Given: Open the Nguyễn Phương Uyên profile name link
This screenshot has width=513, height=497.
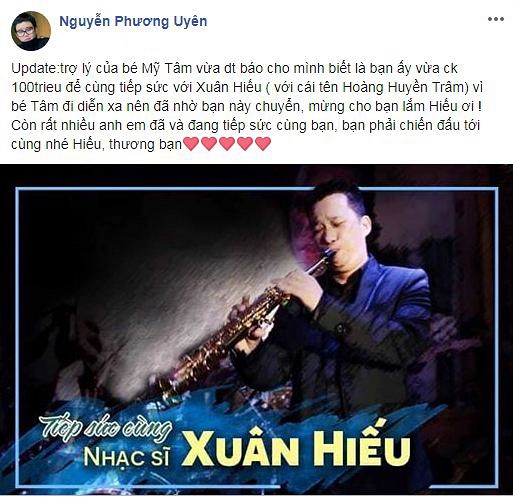Looking at the screenshot, I should pos(133,21).
